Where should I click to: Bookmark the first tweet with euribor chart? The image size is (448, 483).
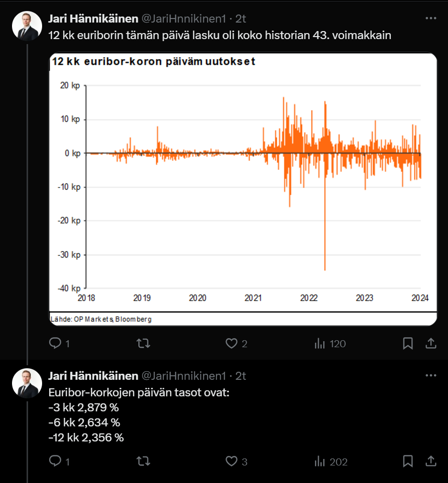point(407,343)
